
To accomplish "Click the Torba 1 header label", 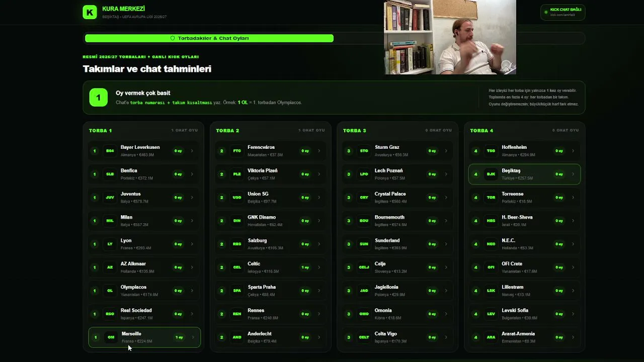I will click(x=101, y=130).
